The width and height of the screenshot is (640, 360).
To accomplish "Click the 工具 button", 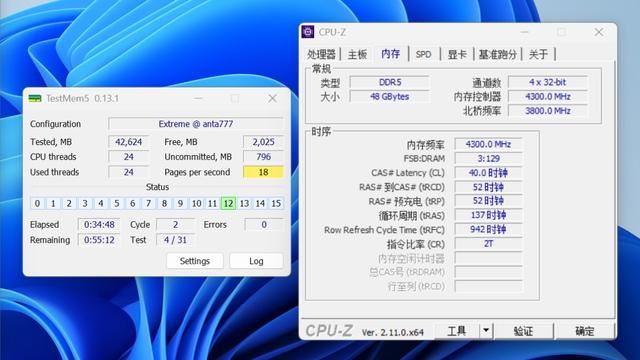I will tap(456, 331).
